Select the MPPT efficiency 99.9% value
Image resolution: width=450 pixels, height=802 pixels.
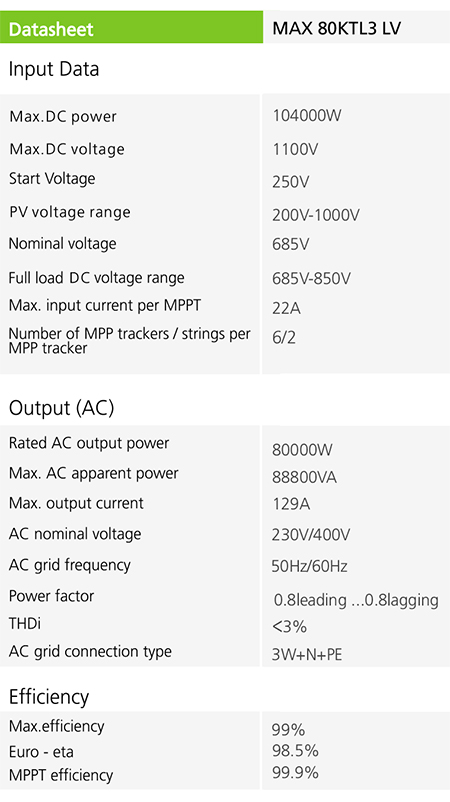pyautogui.click(x=295, y=772)
